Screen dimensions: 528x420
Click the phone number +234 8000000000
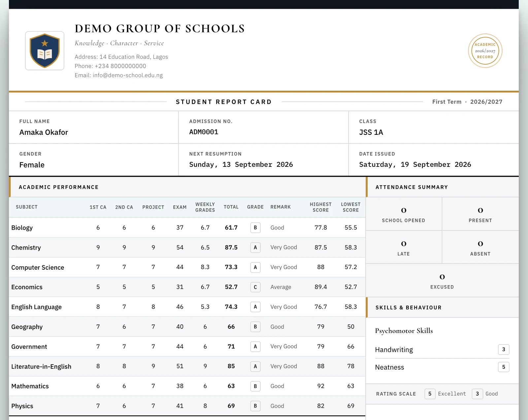(x=120, y=66)
